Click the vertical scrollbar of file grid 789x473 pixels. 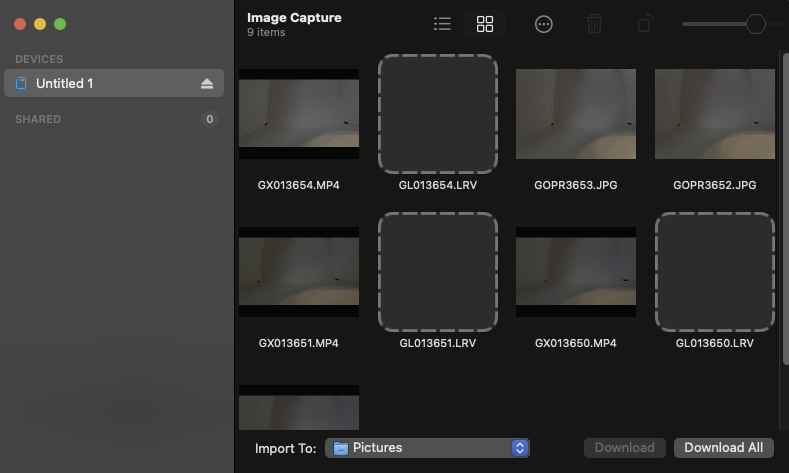785,209
